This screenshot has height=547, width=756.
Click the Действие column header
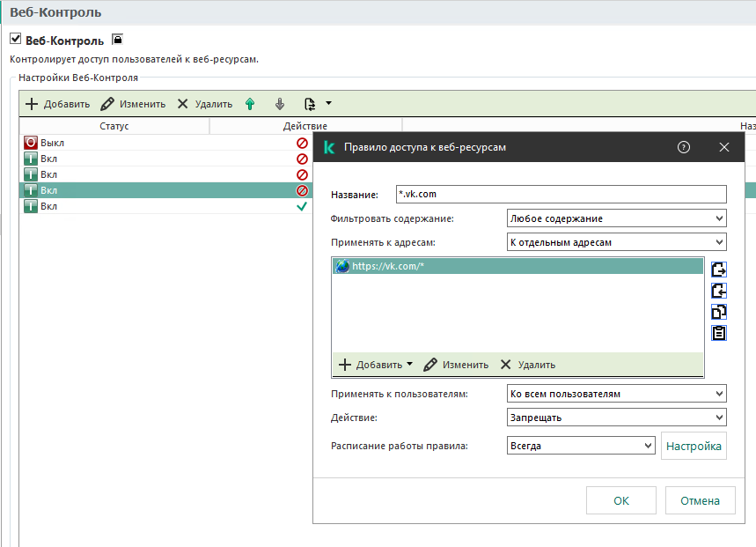305,126
